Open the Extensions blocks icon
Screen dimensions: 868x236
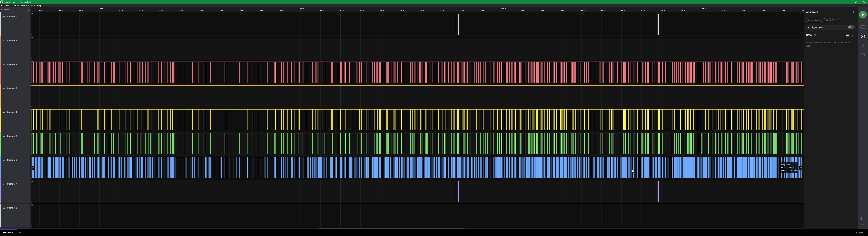click(x=863, y=55)
